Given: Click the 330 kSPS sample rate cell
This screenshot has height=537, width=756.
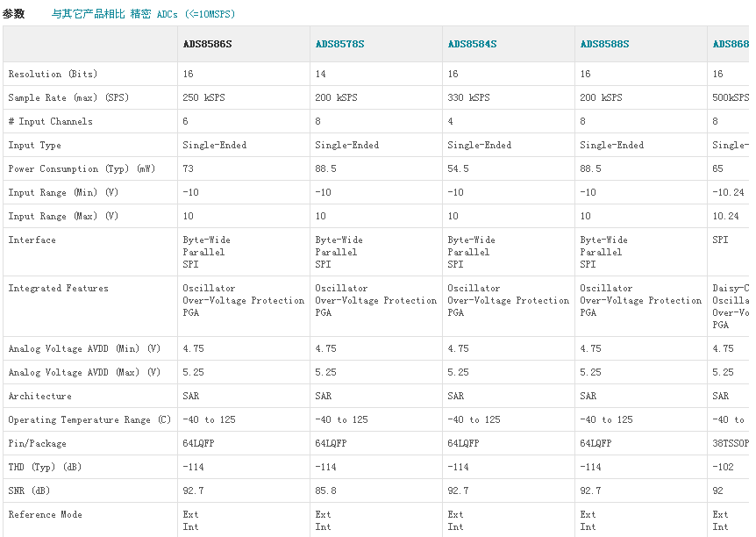Looking at the screenshot, I should 468,97.
